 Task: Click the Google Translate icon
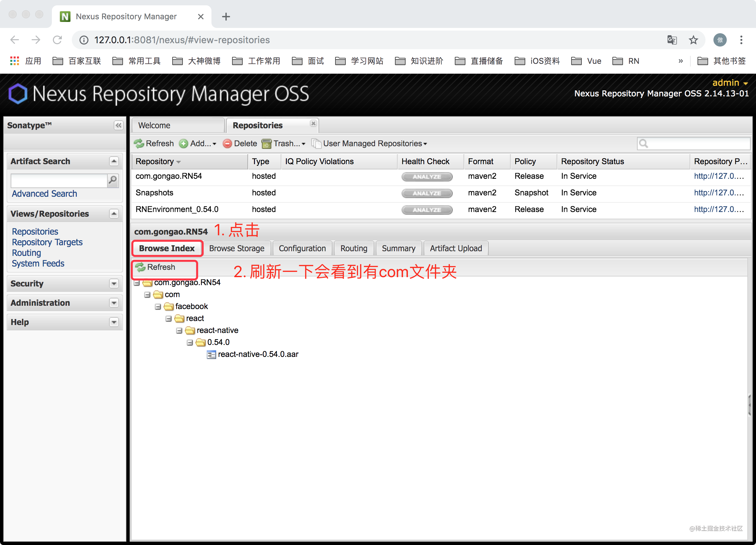(672, 40)
